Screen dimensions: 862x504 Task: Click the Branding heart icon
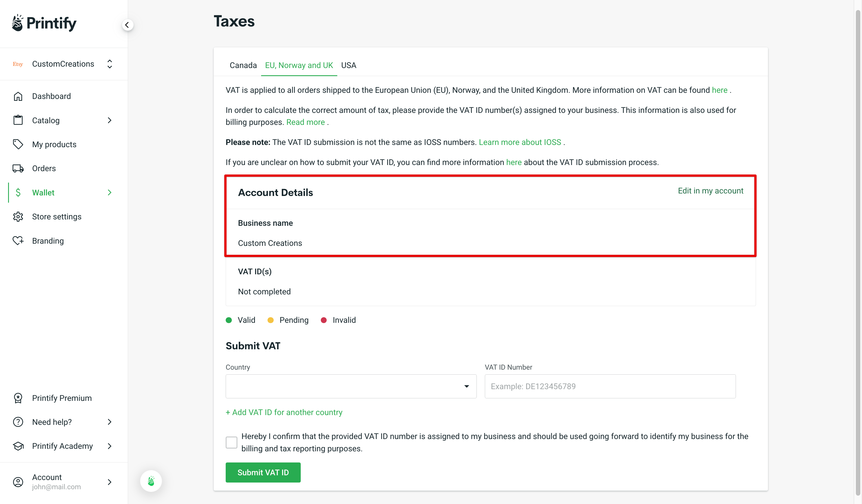[18, 240]
